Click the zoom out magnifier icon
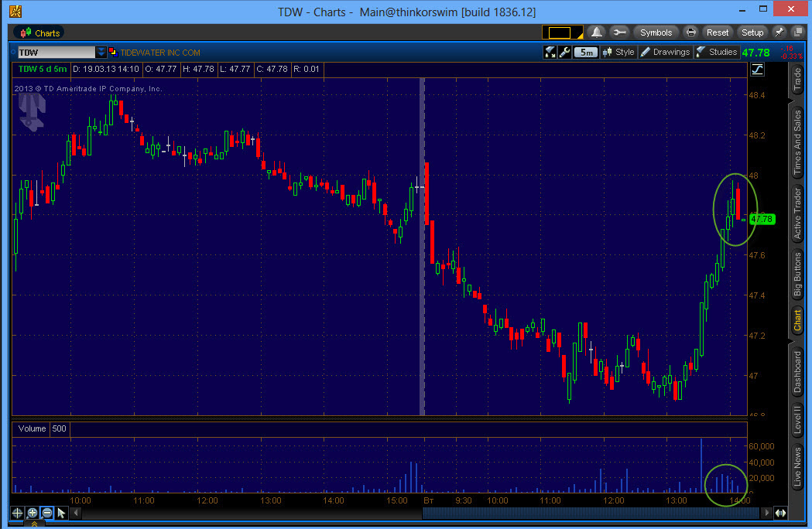 coord(47,513)
